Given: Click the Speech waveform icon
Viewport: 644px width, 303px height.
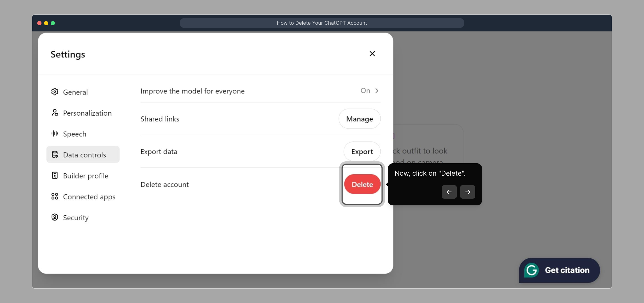Looking at the screenshot, I should [55, 134].
